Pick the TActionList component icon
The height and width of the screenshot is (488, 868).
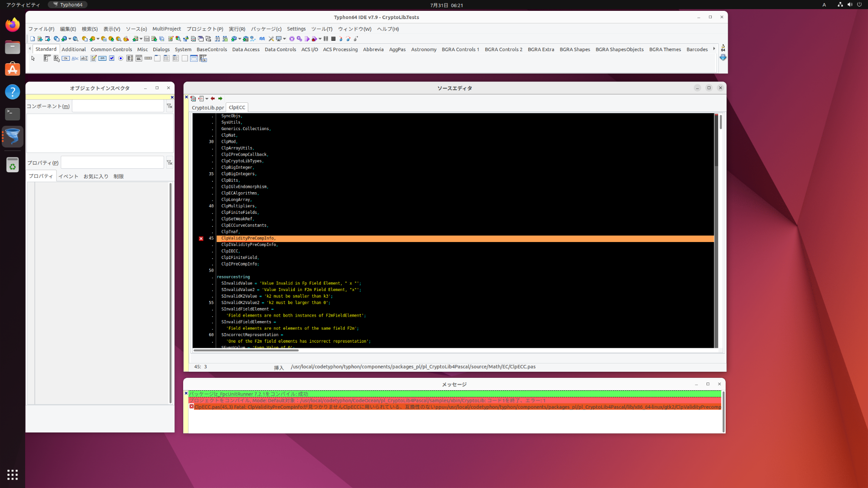click(203, 58)
